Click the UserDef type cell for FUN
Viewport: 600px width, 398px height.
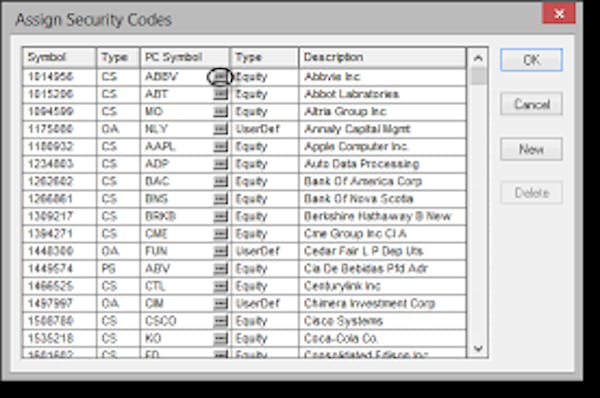click(x=265, y=251)
